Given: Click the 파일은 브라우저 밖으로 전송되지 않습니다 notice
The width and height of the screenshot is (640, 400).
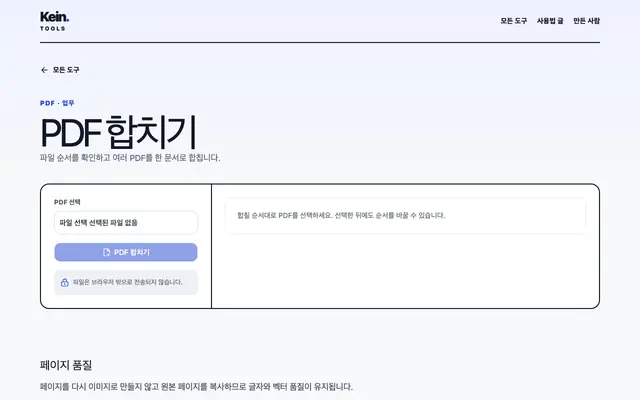Looking at the screenshot, I should click(127, 282).
